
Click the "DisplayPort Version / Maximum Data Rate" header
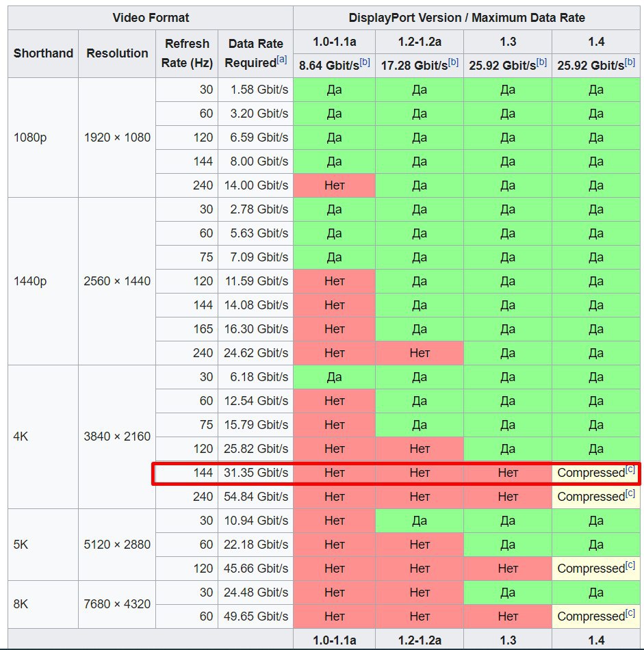click(467, 18)
